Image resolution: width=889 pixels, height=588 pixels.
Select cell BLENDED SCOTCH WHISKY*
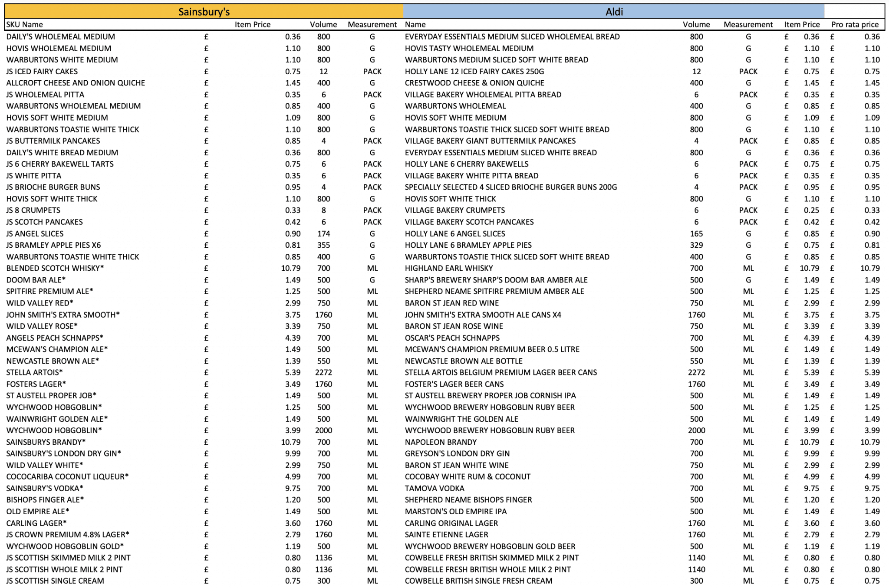click(55, 268)
